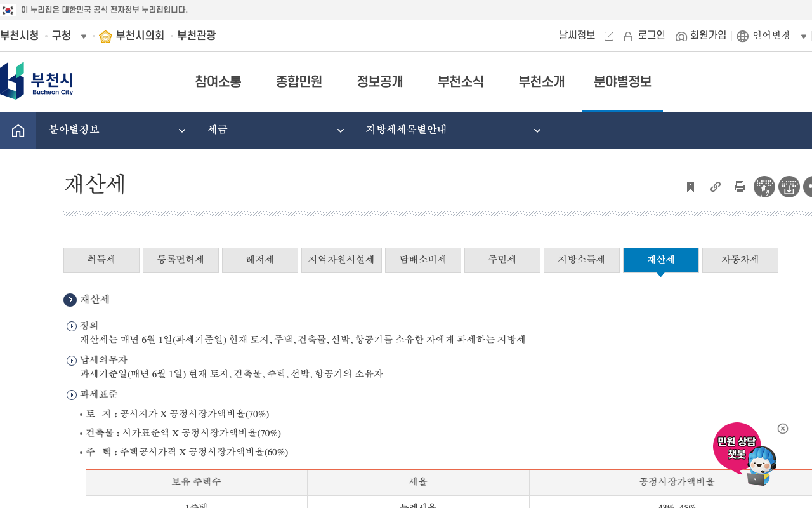The image size is (812, 508).
Task: Download the braille file icon
Action: pos(789,187)
